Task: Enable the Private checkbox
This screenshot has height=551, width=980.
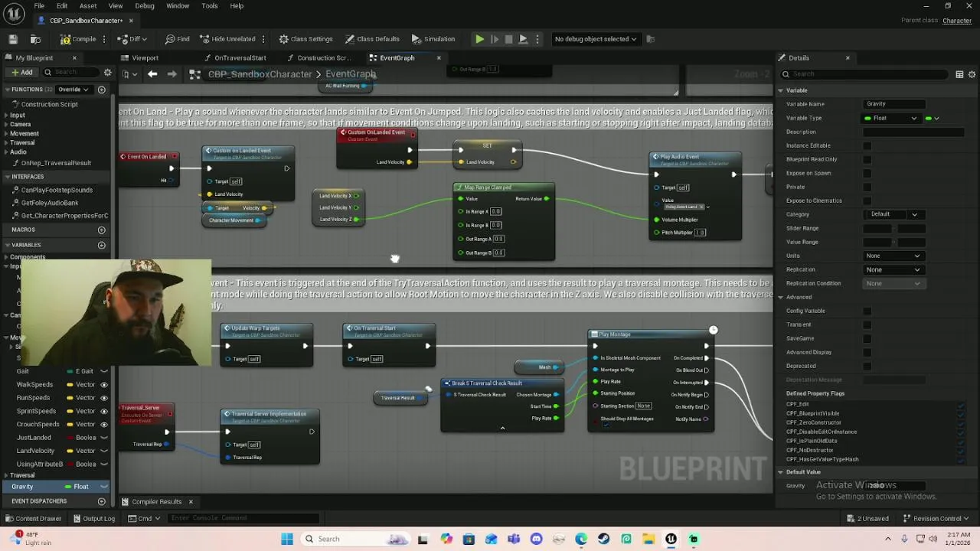Action: tap(867, 187)
